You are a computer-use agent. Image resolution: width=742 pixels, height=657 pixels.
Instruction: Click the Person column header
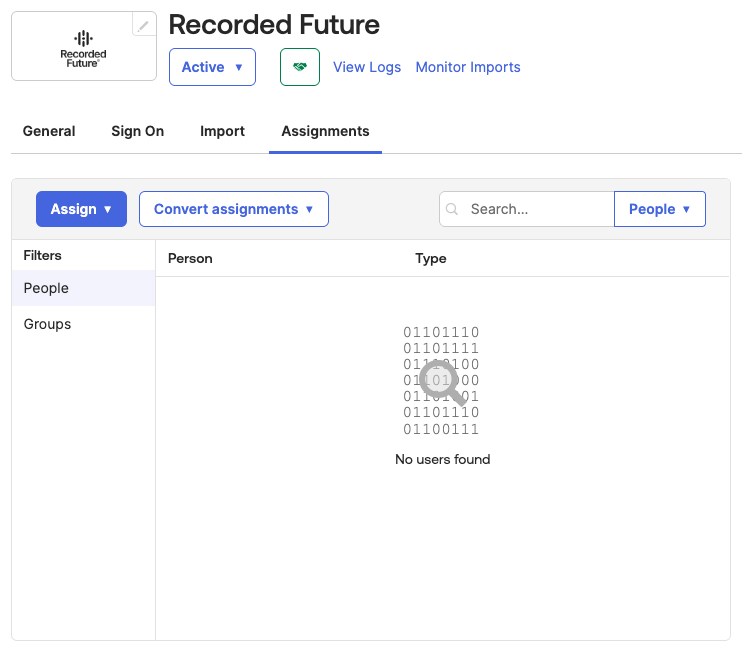click(190, 258)
